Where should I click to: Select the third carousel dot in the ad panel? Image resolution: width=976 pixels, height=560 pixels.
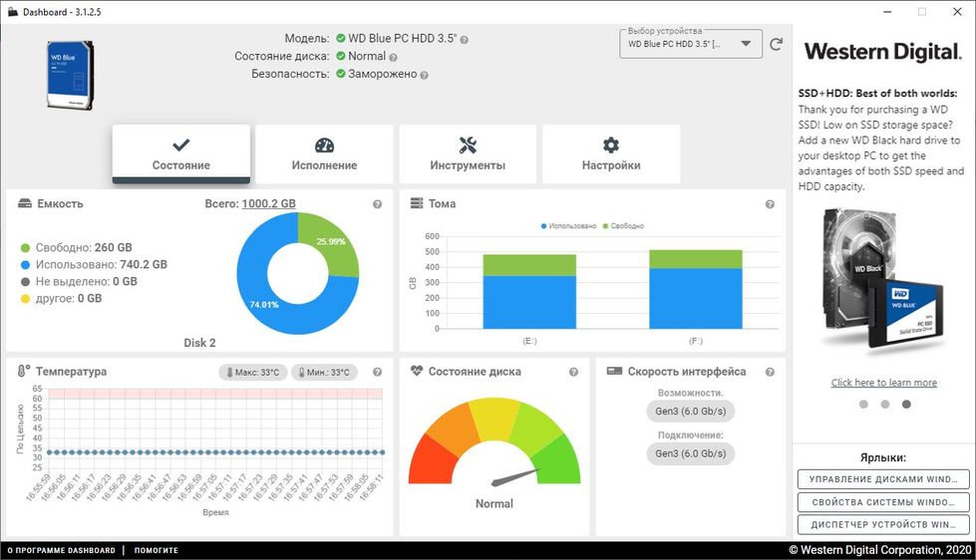tap(906, 405)
